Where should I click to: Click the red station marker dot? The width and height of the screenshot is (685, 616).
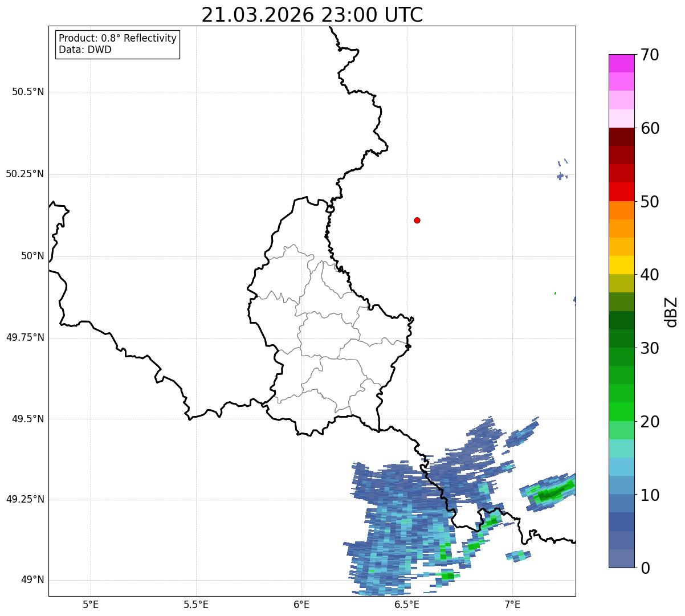point(417,220)
